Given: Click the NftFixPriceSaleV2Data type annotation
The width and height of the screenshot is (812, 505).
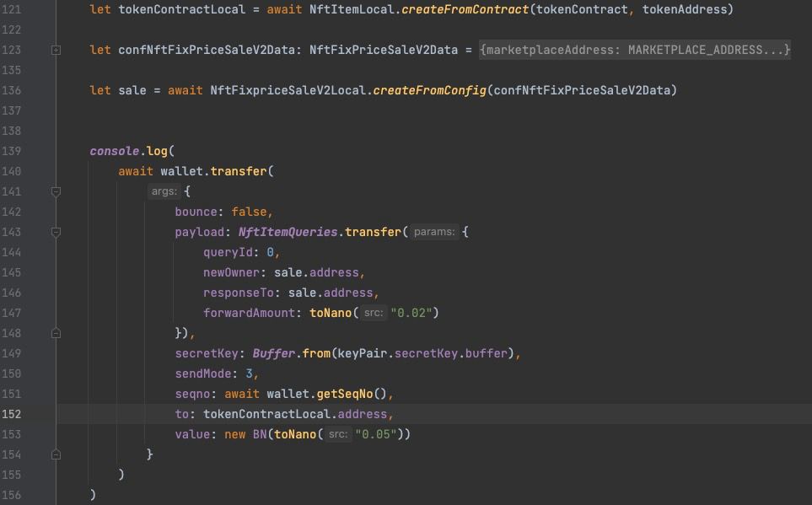Looking at the screenshot, I should (383, 50).
